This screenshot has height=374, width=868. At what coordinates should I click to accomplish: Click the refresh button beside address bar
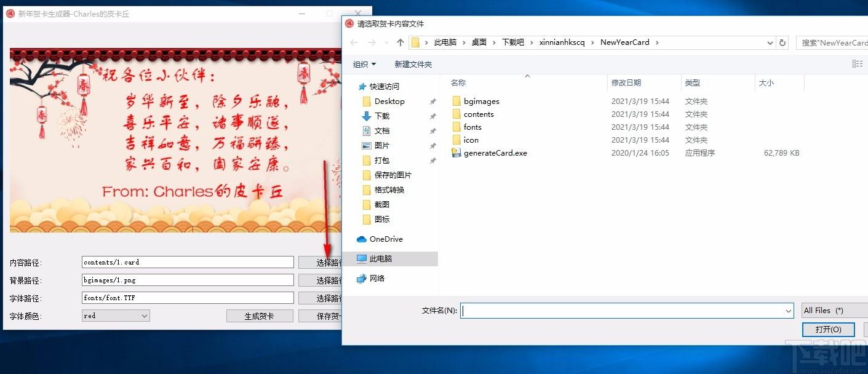coord(782,42)
